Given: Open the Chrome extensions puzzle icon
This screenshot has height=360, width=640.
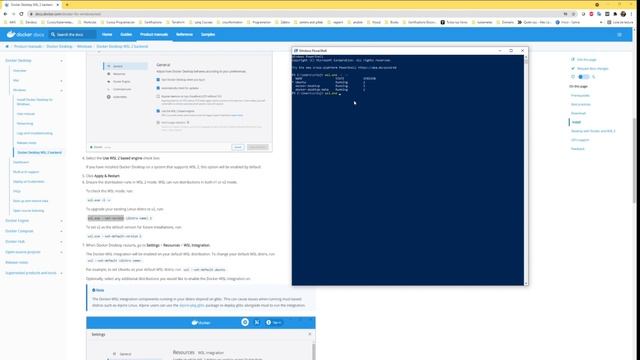Looking at the screenshot, I should pos(615,14).
